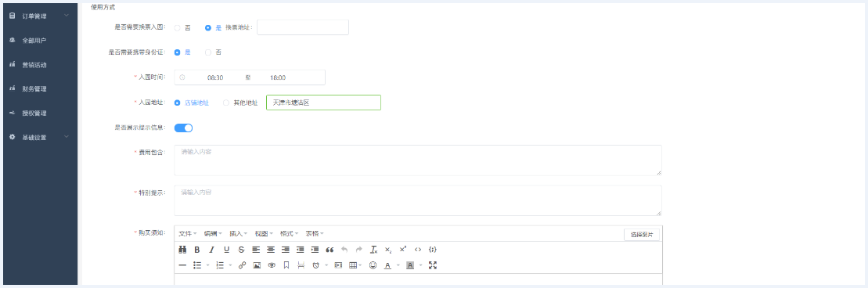Apply strikethrough formatting
The width and height of the screenshot is (868, 288).
click(241, 250)
